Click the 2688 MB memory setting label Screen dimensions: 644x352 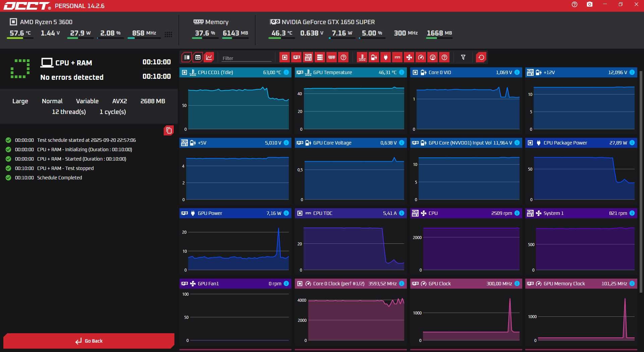(x=153, y=101)
